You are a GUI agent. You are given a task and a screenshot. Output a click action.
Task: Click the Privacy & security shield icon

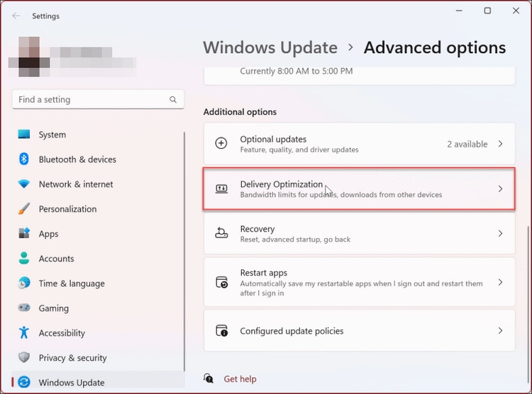23,357
